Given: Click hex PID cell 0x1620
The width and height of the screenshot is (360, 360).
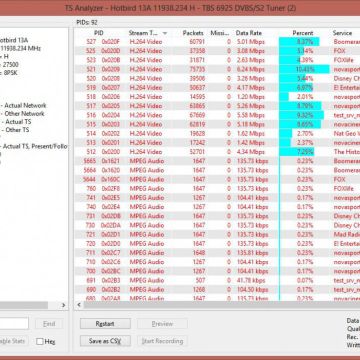Looking at the screenshot, I should (111, 170).
